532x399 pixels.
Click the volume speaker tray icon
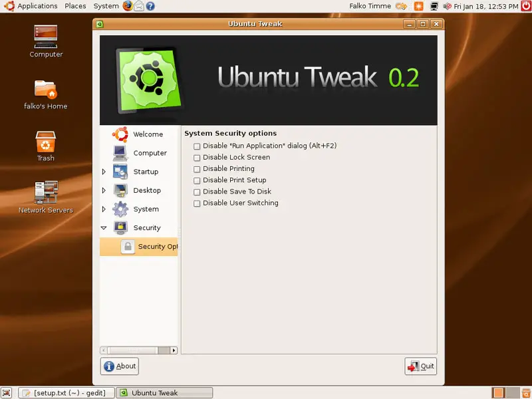447,6
